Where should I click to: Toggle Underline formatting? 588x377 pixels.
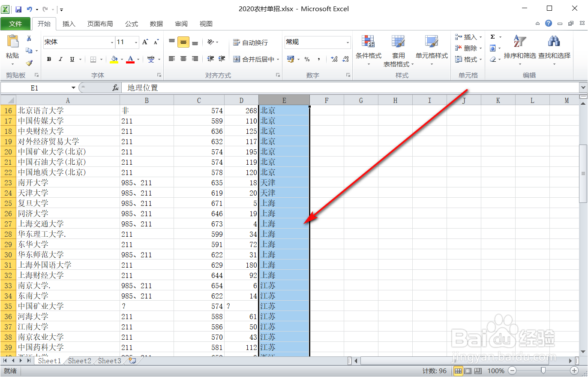[x=72, y=59]
